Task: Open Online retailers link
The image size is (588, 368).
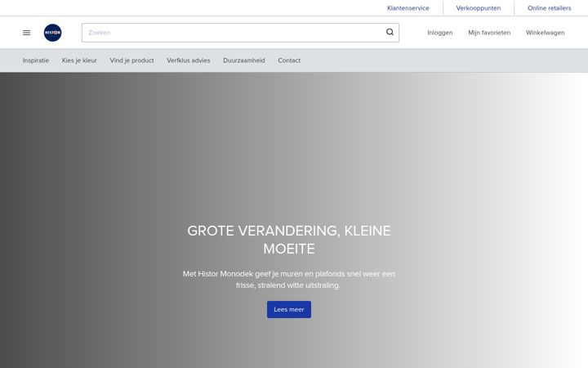Action: click(549, 8)
